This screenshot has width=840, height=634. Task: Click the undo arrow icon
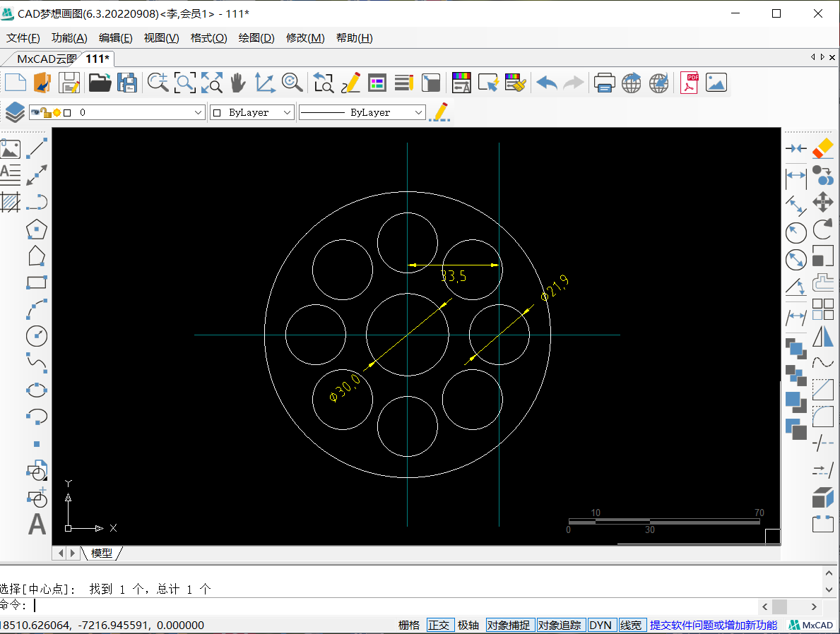(547, 83)
